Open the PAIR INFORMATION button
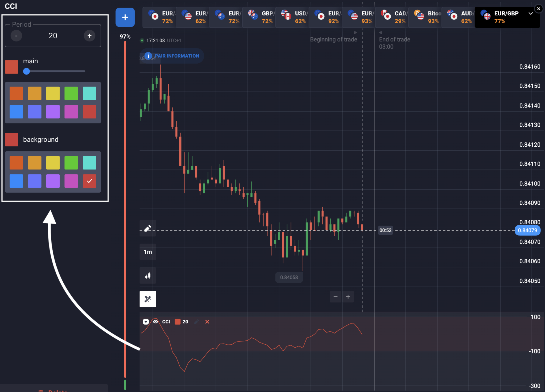Image resolution: width=545 pixels, height=392 pixels. pos(172,56)
